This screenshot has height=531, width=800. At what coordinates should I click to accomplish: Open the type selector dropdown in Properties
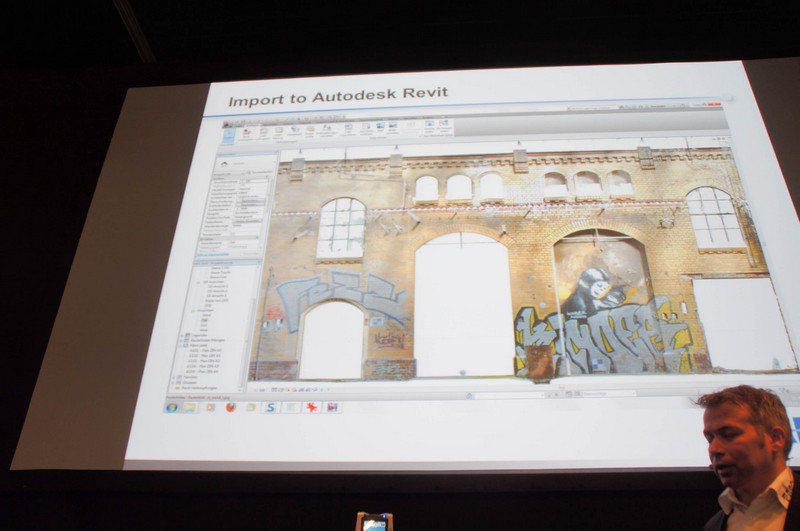click(x=246, y=165)
